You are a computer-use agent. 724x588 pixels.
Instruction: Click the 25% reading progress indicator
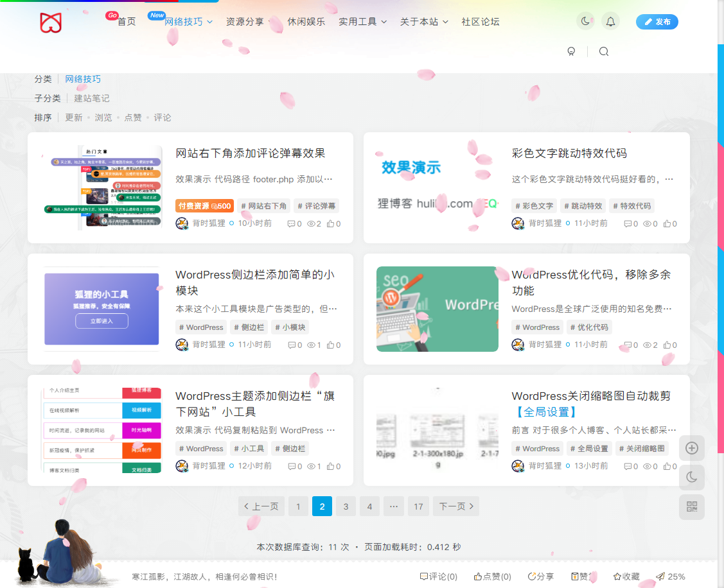pyautogui.click(x=671, y=576)
